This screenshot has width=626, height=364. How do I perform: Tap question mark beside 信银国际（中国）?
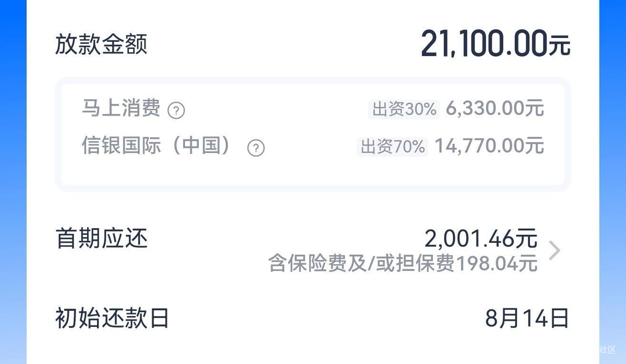pos(256,148)
